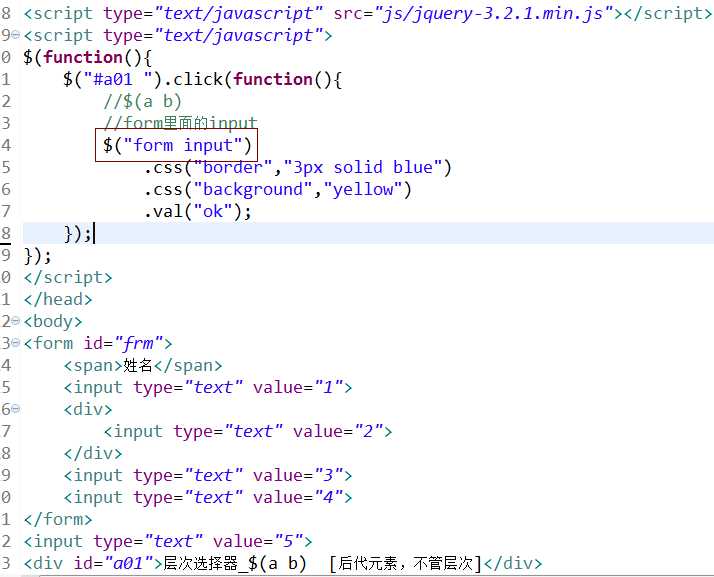Collapse the script type="text/javascript" block fold marker
Screen dimensions: 714x577
15,35
